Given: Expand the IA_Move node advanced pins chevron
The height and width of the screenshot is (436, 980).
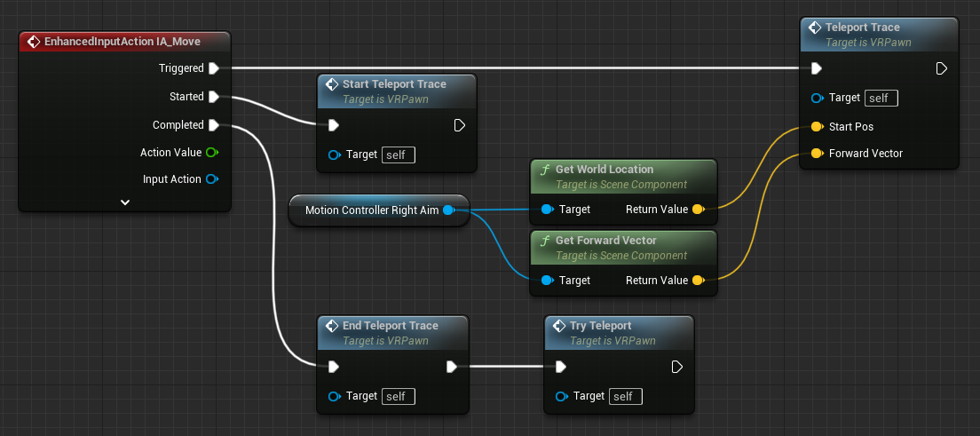Looking at the screenshot, I should coord(125,202).
